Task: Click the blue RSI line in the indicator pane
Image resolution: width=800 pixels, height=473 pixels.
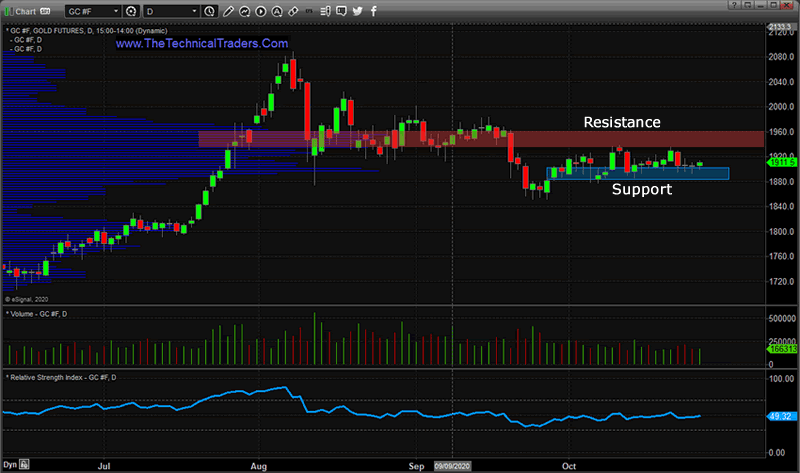Action: [400, 415]
